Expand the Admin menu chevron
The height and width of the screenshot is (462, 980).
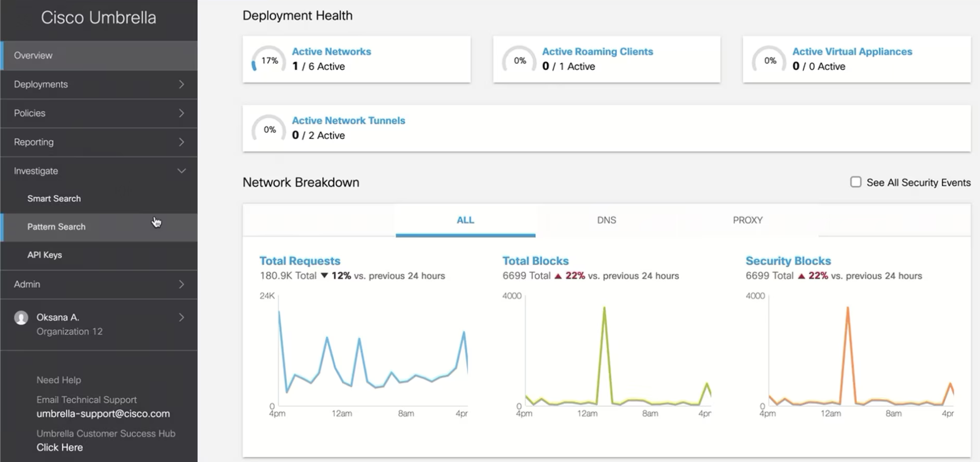(x=181, y=284)
